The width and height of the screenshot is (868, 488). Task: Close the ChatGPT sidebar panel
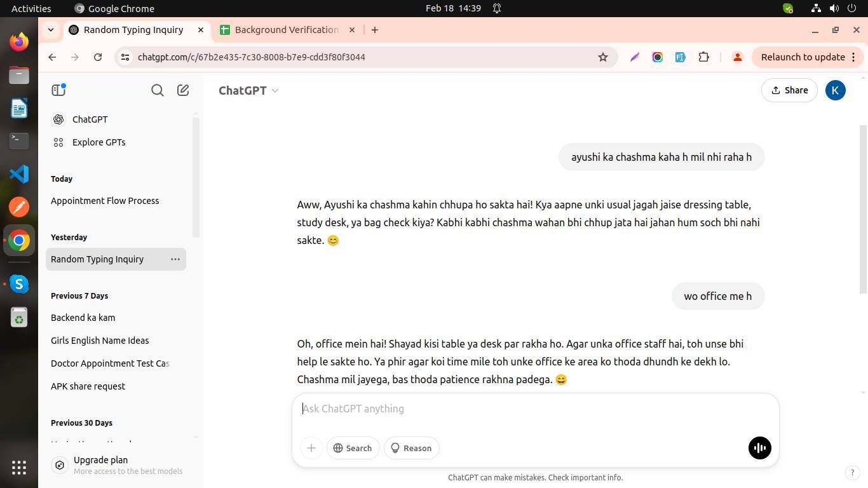point(58,90)
